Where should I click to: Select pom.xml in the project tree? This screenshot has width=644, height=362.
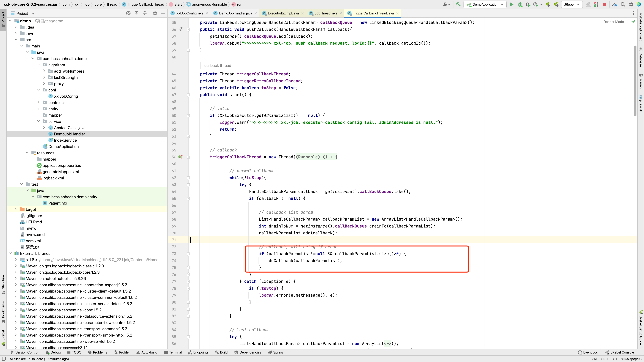tap(33, 241)
